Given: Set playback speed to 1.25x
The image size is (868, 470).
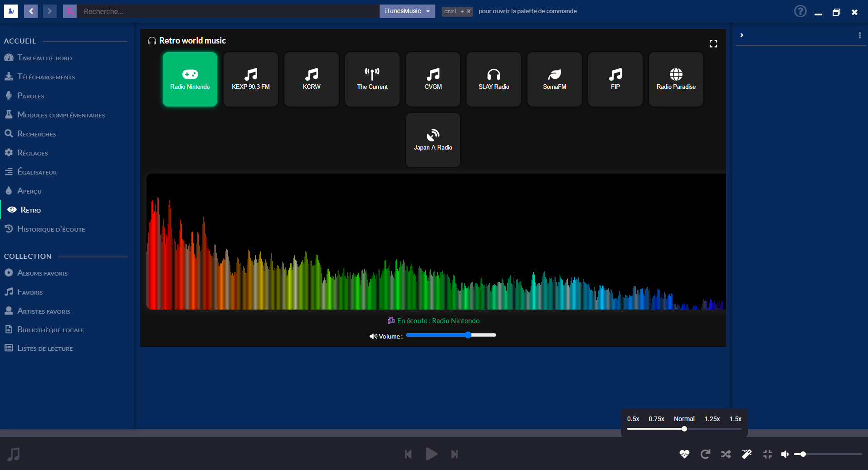Looking at the screenshot, I should [x=712, y=419].
